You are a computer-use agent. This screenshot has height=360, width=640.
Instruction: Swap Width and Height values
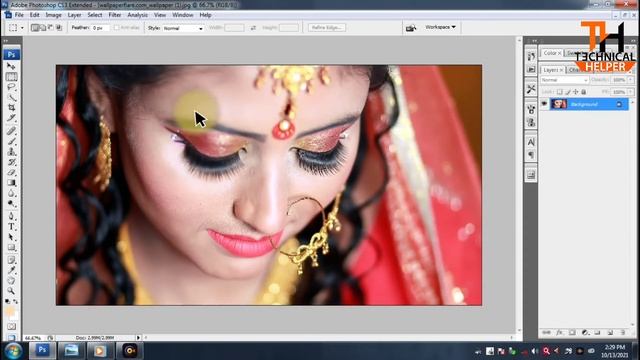coord(253,28)
